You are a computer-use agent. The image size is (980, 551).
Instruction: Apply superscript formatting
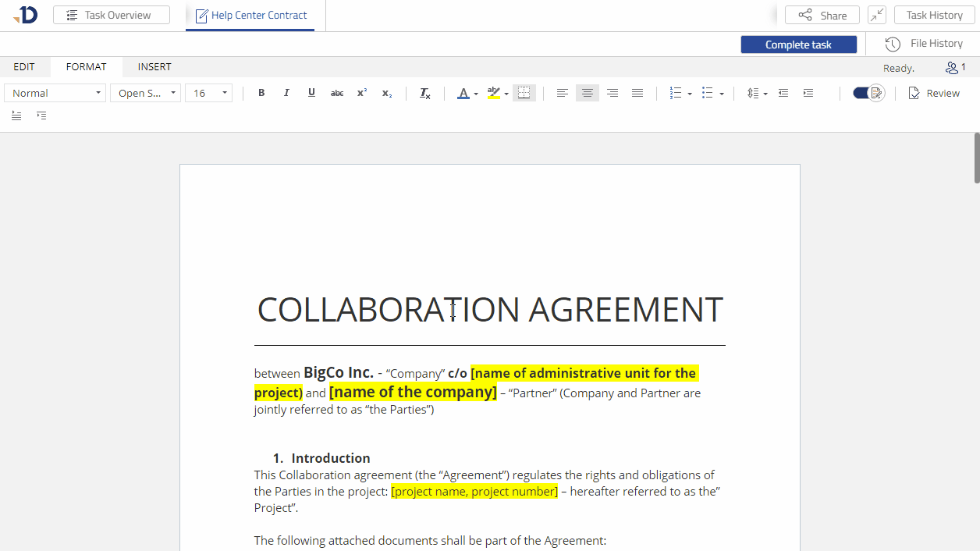click(x=362, y=93)
